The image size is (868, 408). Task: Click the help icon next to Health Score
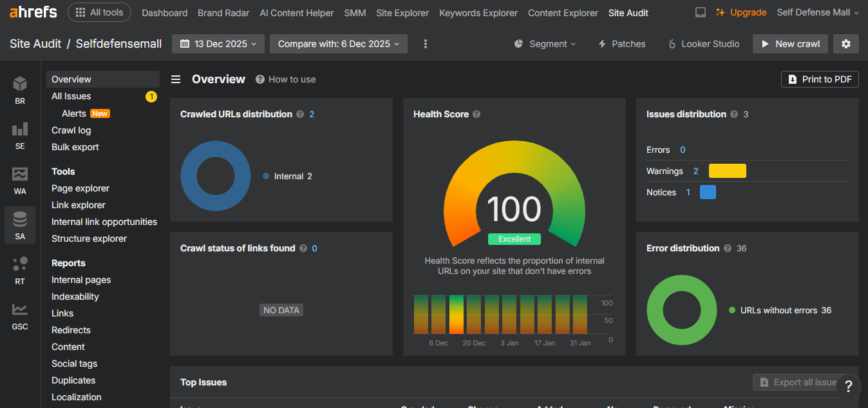tap(476, 114)
